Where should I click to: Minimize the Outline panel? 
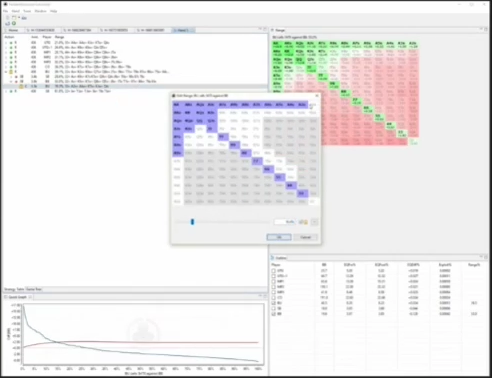coord(481,257)
